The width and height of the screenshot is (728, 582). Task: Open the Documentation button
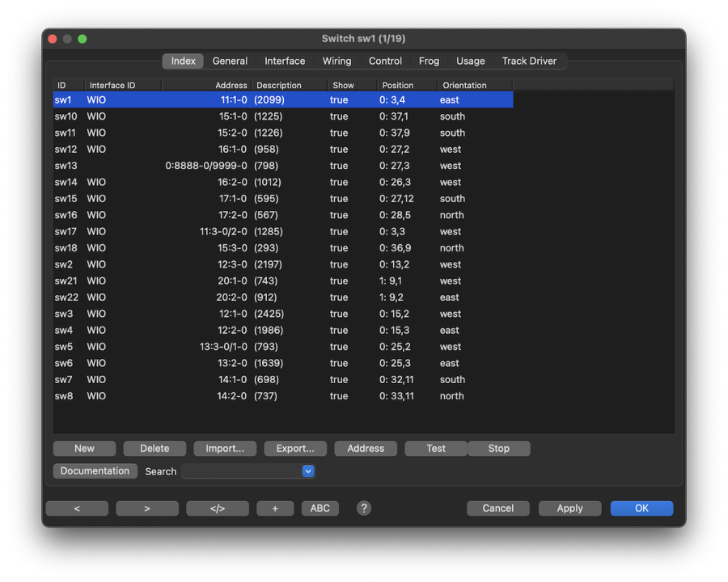tap(95, 471)
